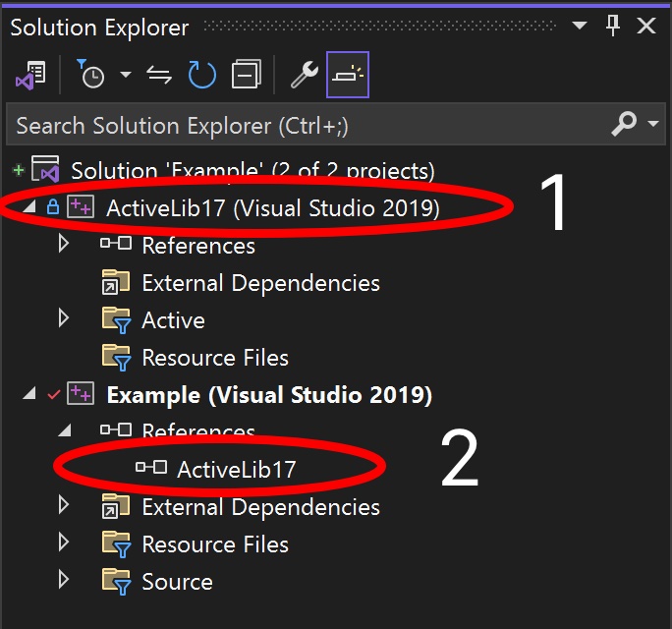Open search options dropdown next to magnifier
672x629 pixels.
653,125
